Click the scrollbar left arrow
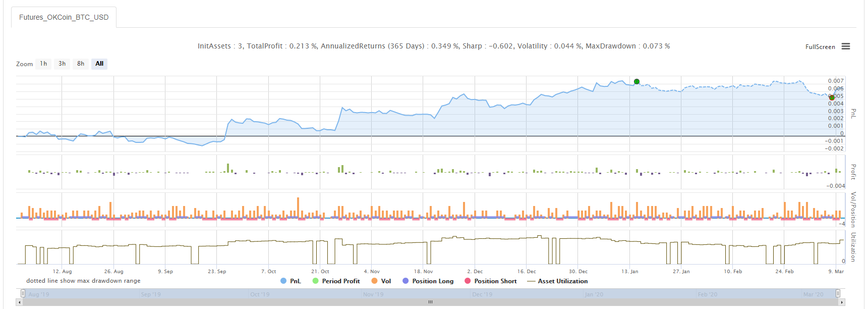Viewport: 868px width, 309px height. (19, 302)
